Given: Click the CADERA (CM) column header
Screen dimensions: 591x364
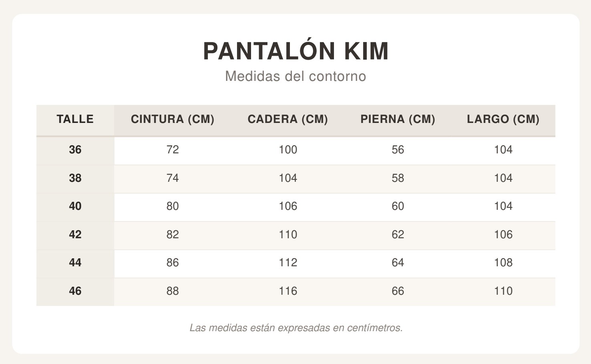Looking at the screenshot, I should (288, 119).
